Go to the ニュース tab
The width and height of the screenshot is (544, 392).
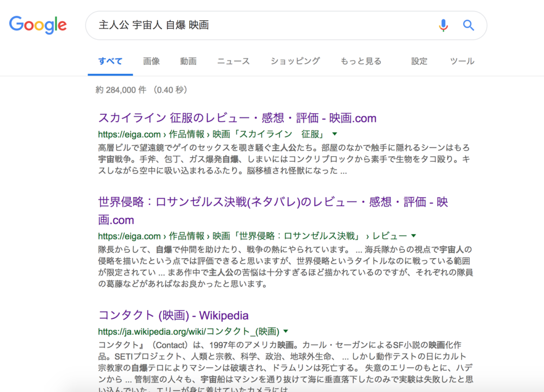(233, 61)
